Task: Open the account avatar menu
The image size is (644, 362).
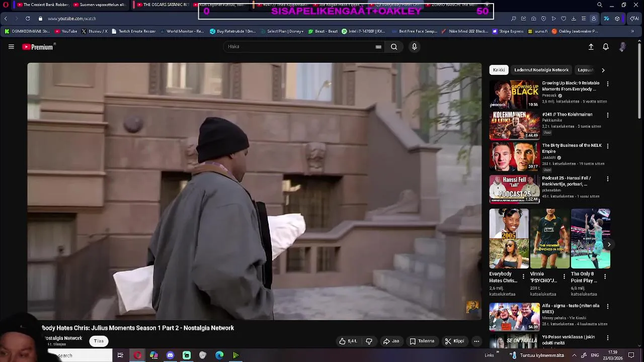Action: [622, 47]
